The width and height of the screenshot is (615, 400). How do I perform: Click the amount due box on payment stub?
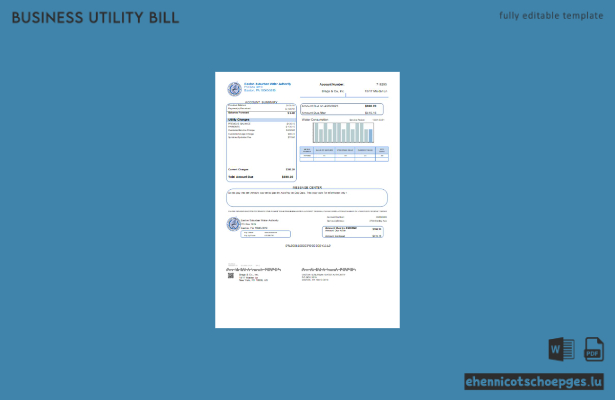353,232
